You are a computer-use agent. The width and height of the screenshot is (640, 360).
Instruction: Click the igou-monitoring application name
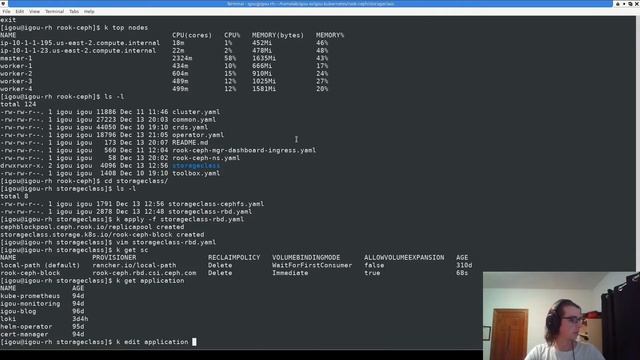[30, 304]
